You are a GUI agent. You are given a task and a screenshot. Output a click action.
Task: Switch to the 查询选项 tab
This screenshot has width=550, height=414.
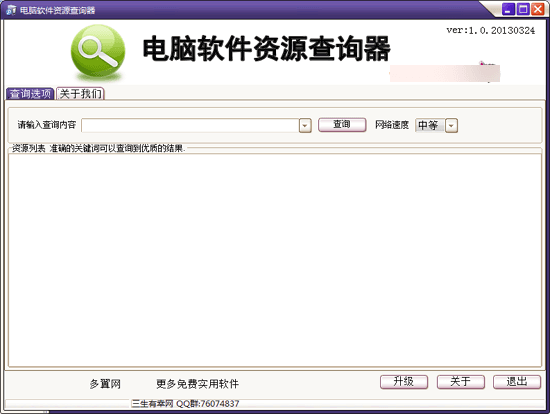[x=30, y=94]
